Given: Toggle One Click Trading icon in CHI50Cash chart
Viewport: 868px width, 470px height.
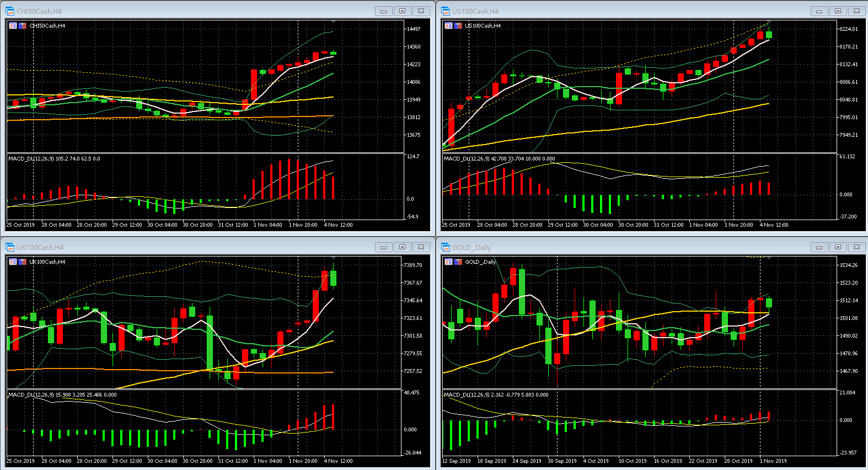Looking at the screenshot, I should (23, 25).
